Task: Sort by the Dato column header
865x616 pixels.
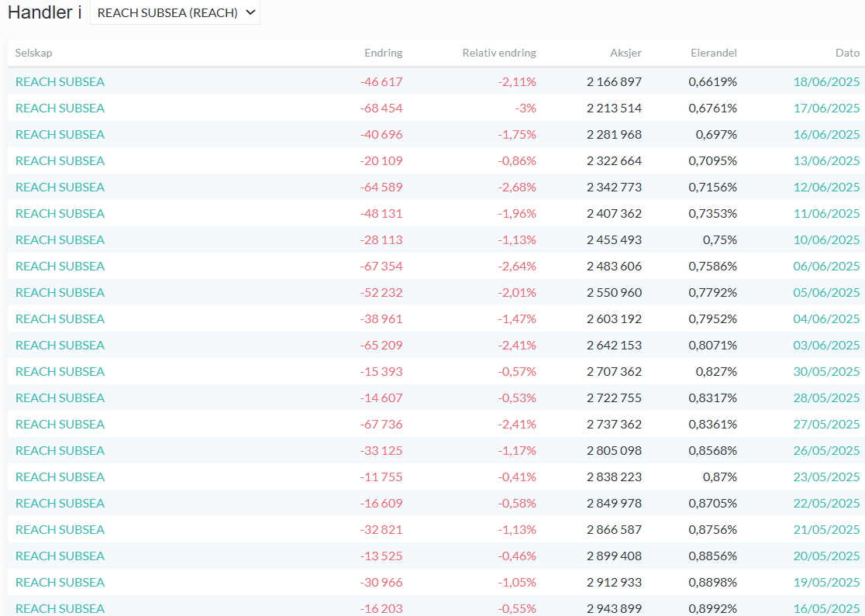Action: [847, 53]
